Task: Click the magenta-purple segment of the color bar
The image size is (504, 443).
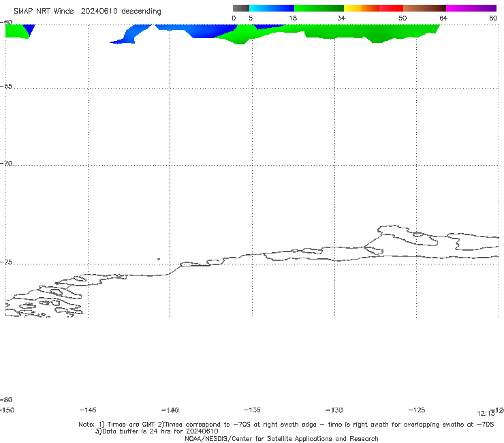Action: point(471,8)
